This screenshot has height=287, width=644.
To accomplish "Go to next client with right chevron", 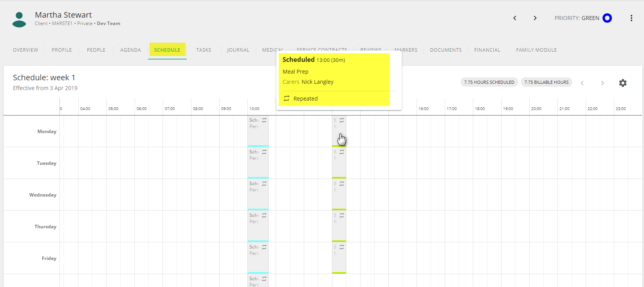I will click(535, 18).
